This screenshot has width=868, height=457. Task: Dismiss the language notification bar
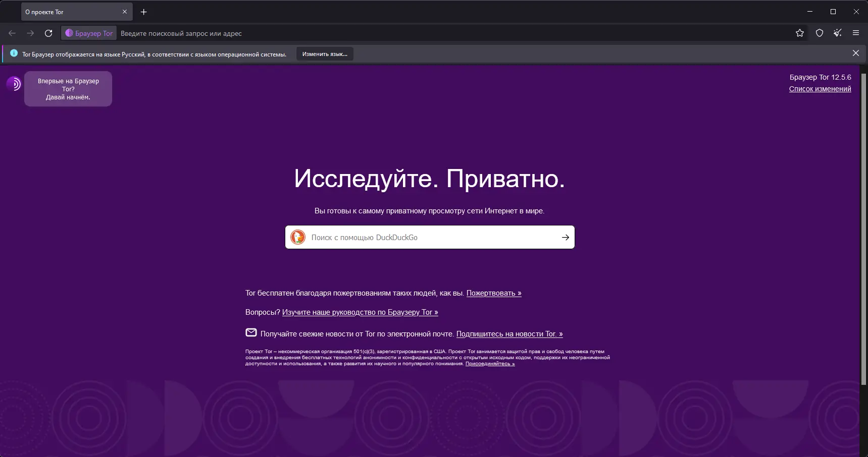point(856,53)
